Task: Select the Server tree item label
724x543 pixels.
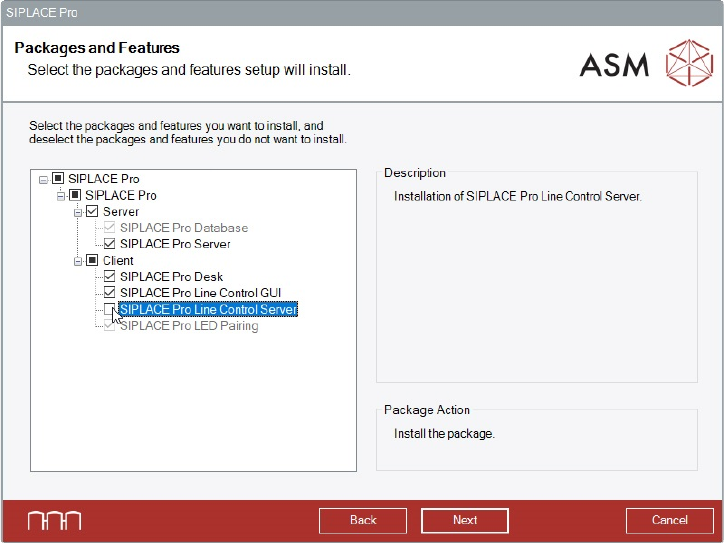Action: click(x=121, y=211)
